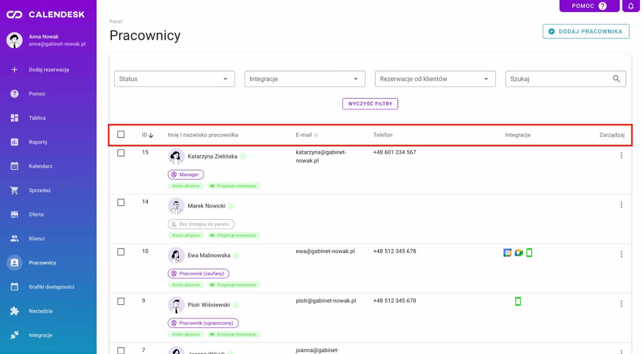Sort table by E-mail column
This screenshot has height=354, width=644.
click(307, 135)
